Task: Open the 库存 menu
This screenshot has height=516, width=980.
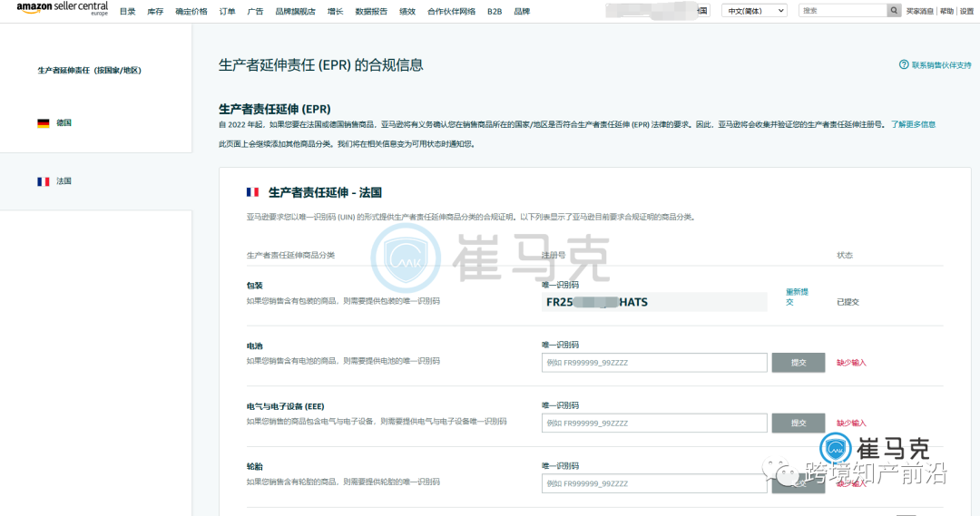Action: click(x=155, y=11)
